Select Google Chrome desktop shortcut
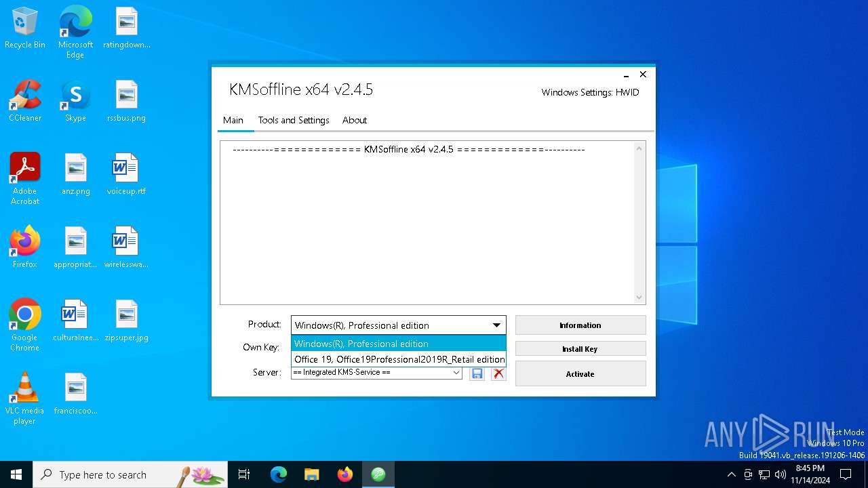This screenshot has width=868, height=488. tap(25, 325)
